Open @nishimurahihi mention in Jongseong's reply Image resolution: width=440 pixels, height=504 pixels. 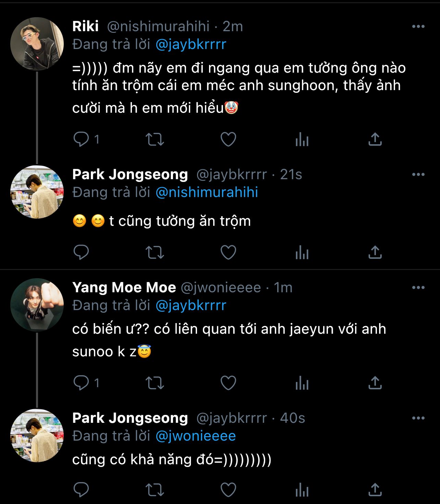(207, 193)
